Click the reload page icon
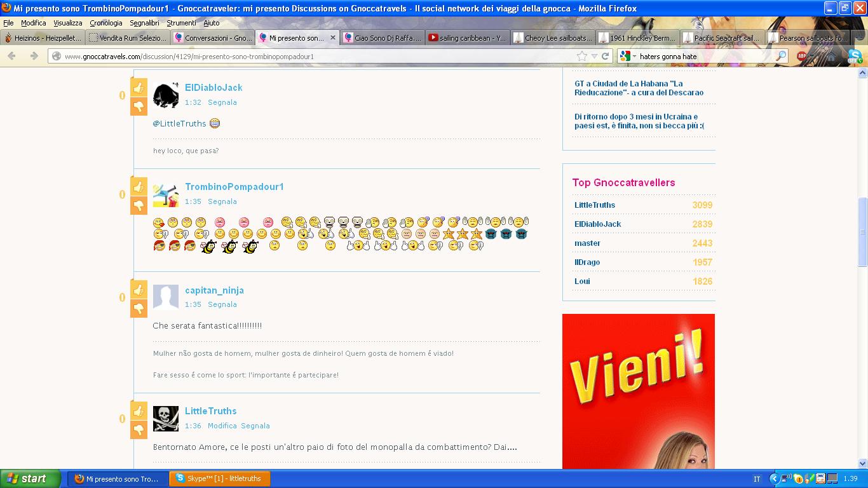The image size is (868, 488). (606, 56)
